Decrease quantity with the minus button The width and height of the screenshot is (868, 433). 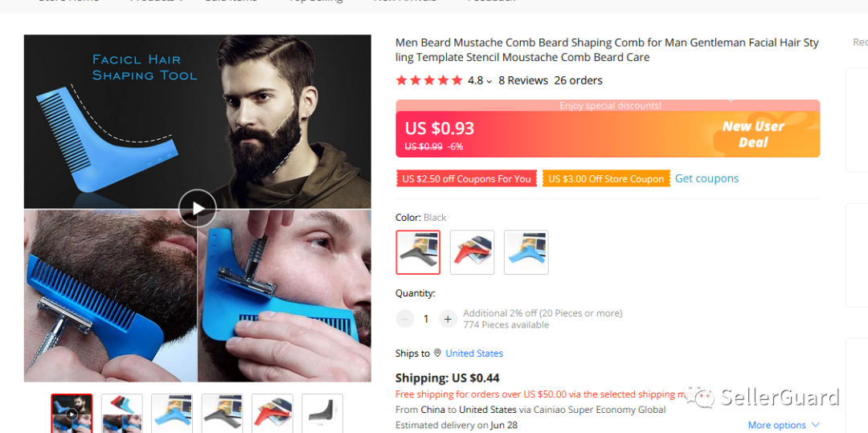pyautogui.click(x=404, y=319)
